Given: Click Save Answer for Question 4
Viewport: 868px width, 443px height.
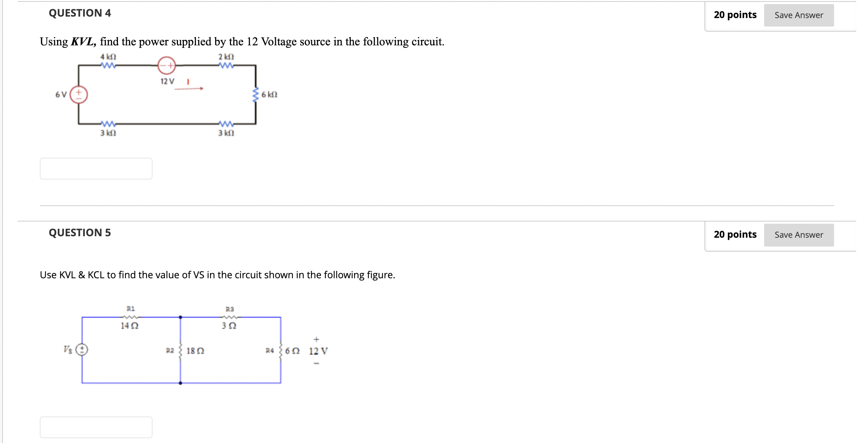Looking at the screenshot, I should [798, 15].
